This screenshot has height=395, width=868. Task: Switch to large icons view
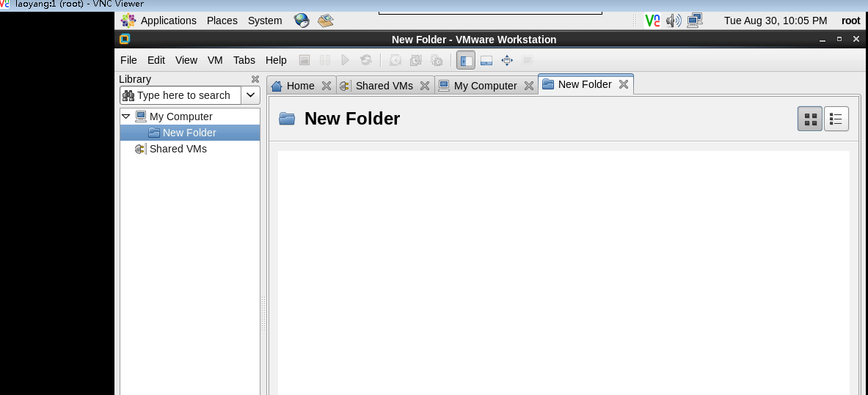coord(810,119)
